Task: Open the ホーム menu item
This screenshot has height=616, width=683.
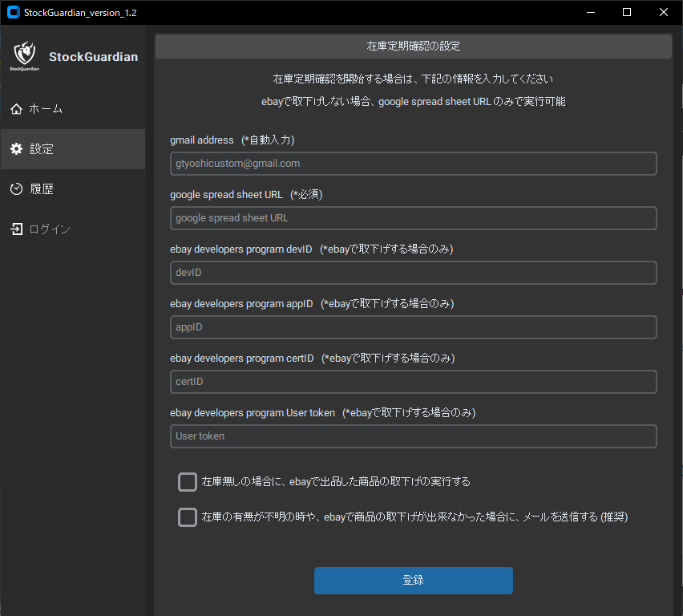Action: point(73,109)
